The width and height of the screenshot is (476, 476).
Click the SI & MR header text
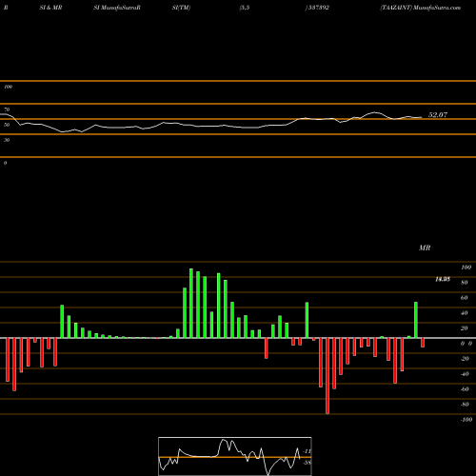[50, 8]
